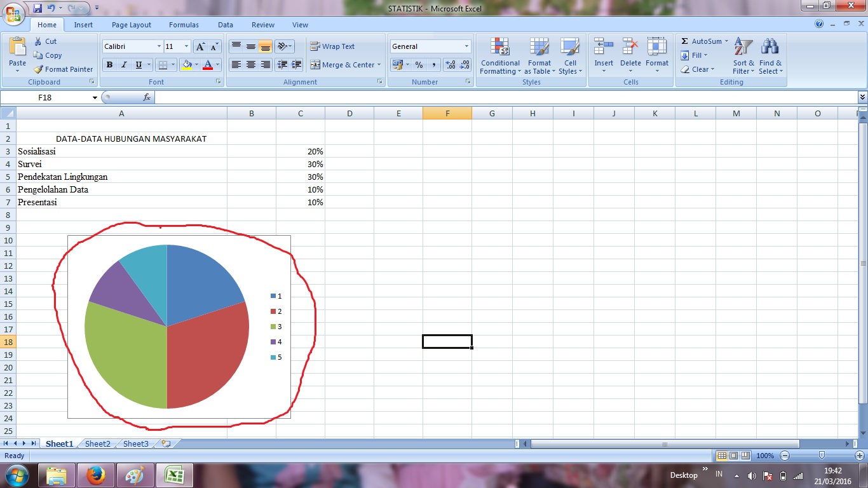Click the Increase Decimal icon
The height and width of the screenshot is (488, 868).
coord(451,64)
